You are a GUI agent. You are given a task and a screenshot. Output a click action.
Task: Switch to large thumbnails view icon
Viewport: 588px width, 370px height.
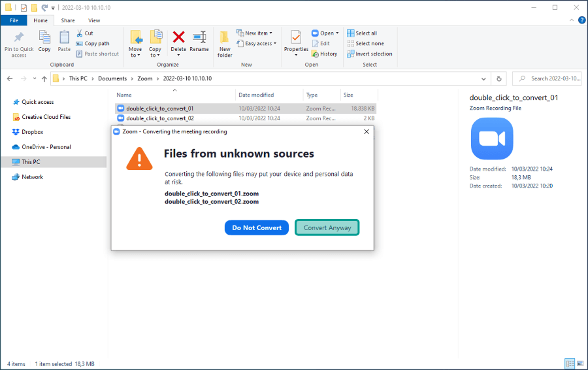coord(580,363)
